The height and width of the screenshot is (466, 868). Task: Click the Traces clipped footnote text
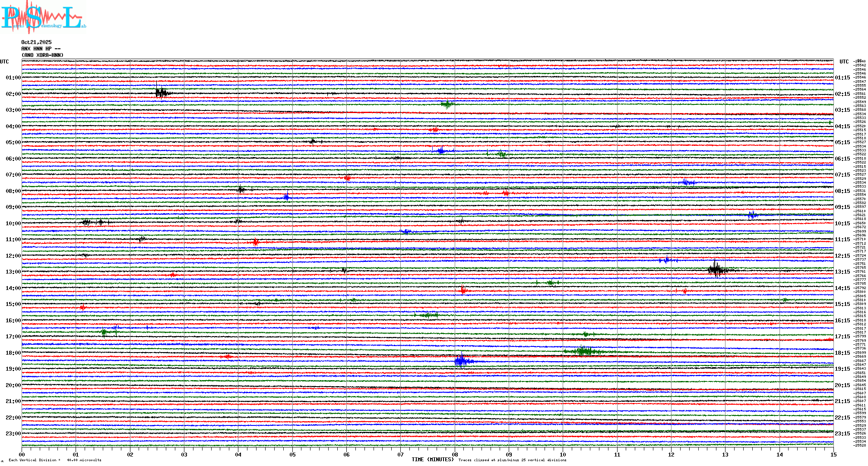pos(512,460)
